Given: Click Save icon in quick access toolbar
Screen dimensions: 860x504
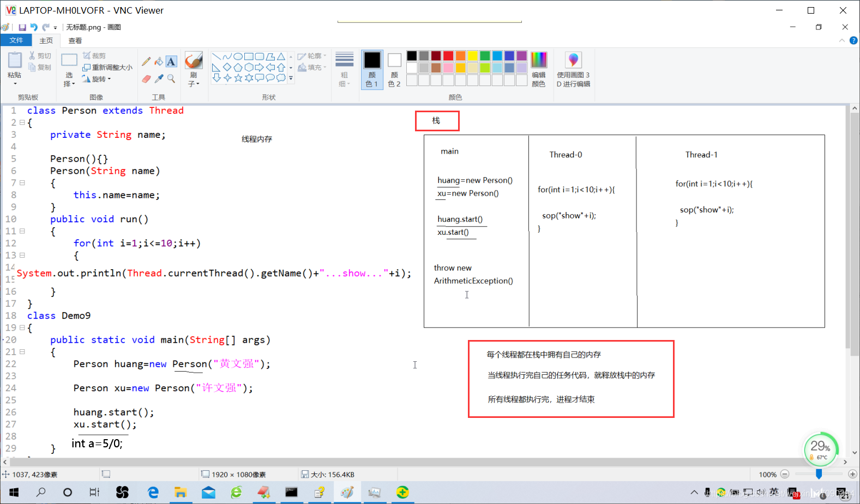Looking at the screenshot, I should click(x=22, y=27).
